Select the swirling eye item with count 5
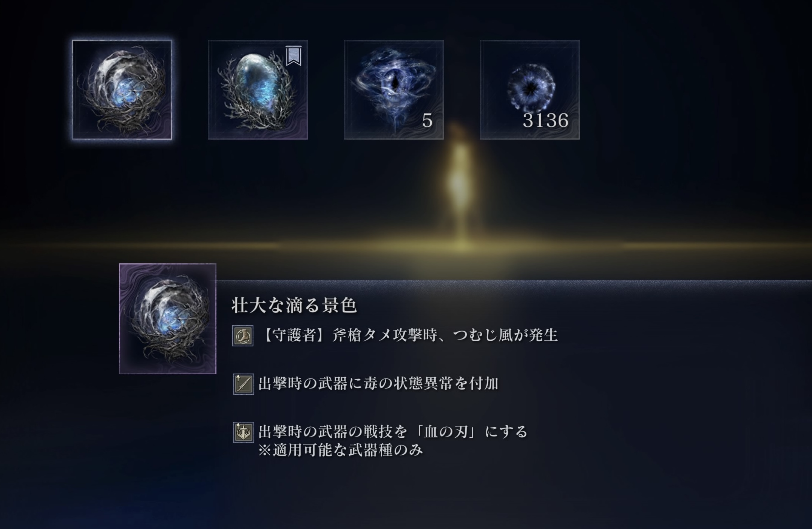The image size is (812, 529). (394, 90)
